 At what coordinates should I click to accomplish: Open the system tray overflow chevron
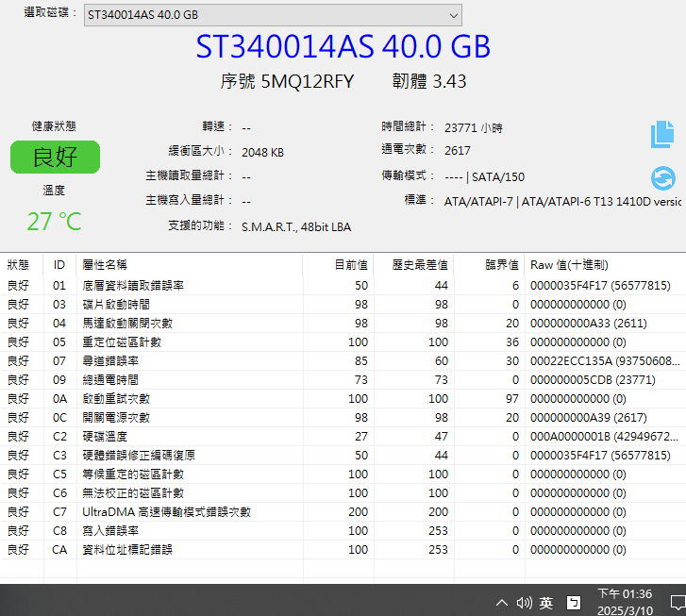502,603
